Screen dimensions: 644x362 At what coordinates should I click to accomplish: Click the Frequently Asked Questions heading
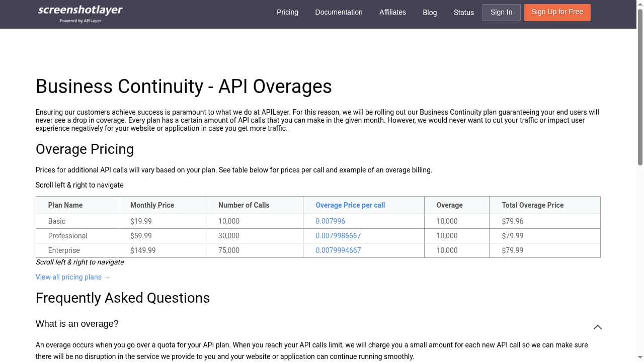pyautogui.click(x=123, y=298)
